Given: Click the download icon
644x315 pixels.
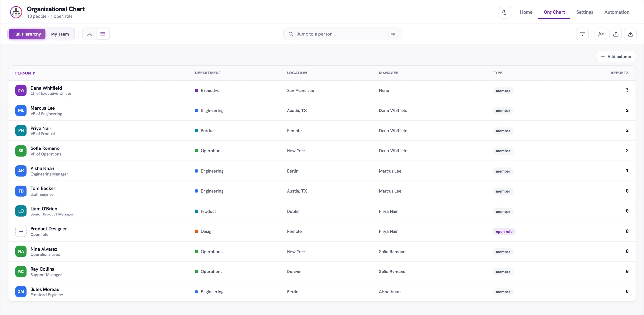Looking at the screenshot, I should [630, 34].
